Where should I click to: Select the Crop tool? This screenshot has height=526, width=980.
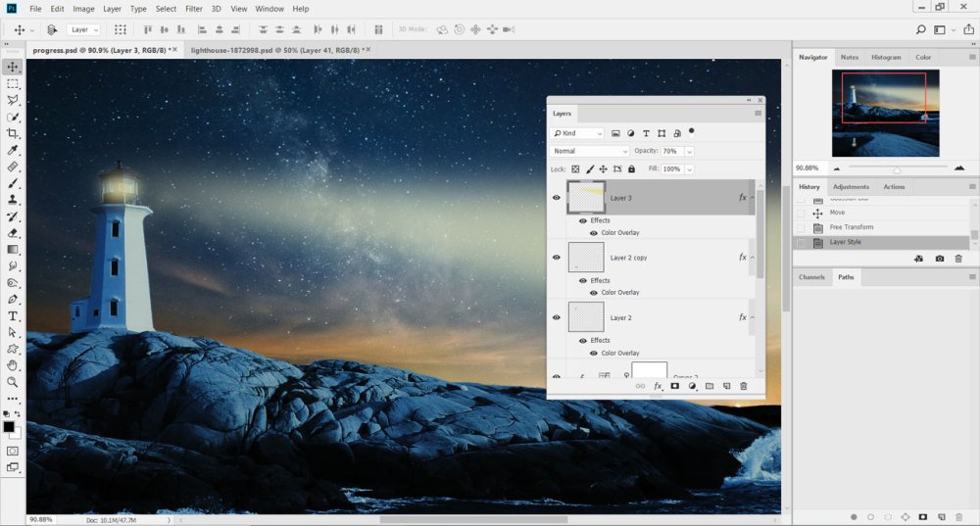pyautogui.click(x=13, y=133)
